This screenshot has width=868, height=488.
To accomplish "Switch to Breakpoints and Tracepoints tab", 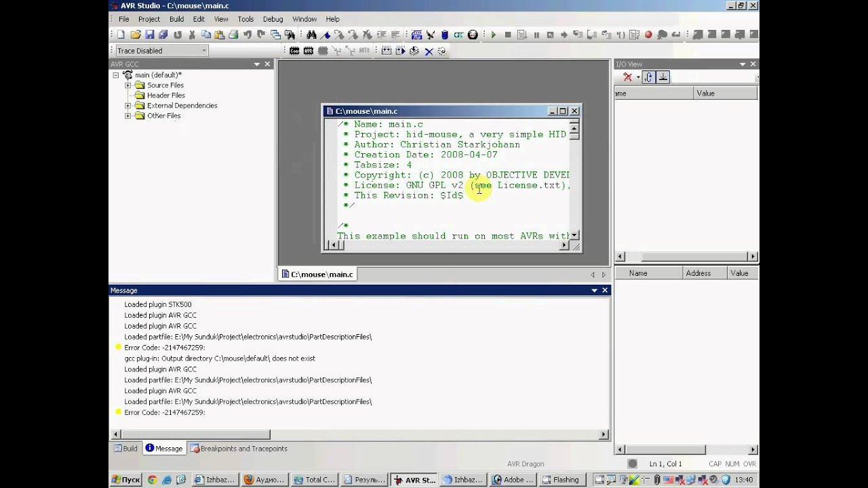I will point(239,449).
